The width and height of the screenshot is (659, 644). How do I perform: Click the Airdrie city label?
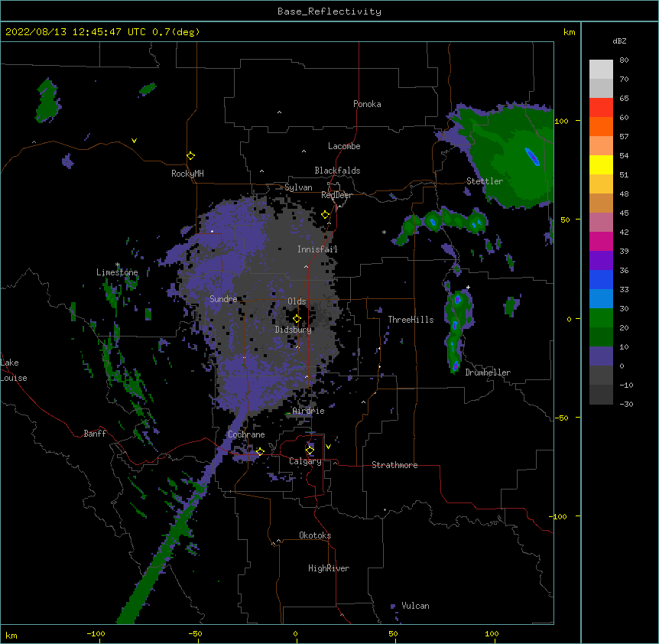[x=309, y=411]
